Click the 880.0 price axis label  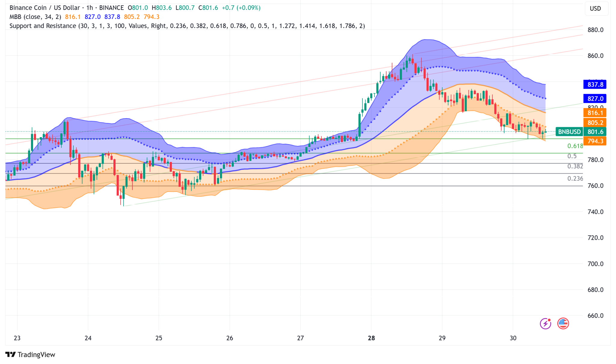coord(595,30)
